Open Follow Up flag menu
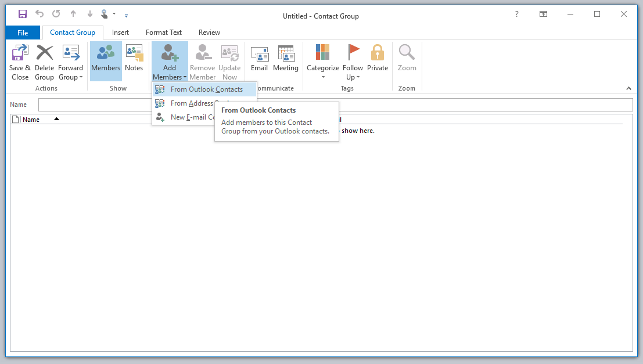 point(353,62)
